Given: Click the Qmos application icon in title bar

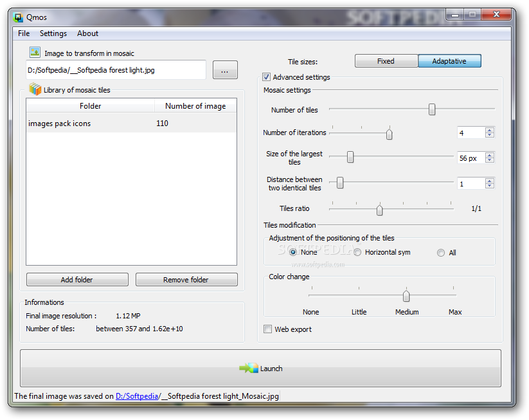Looking at the screenshot, I should 18,17.
